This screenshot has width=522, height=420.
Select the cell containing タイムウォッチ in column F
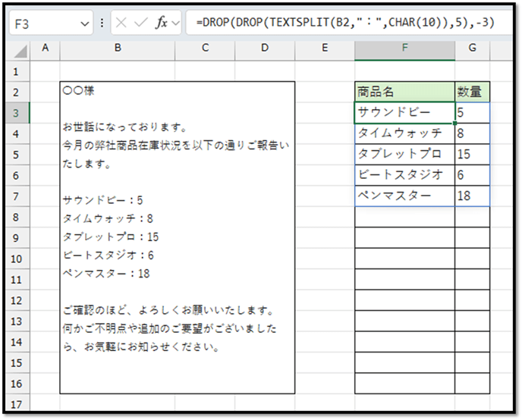click(x=404, y=133)
